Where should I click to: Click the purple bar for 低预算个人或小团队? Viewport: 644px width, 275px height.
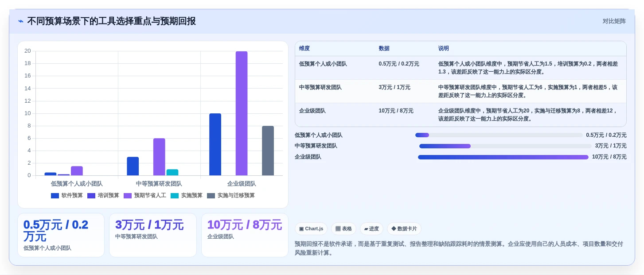77,171
